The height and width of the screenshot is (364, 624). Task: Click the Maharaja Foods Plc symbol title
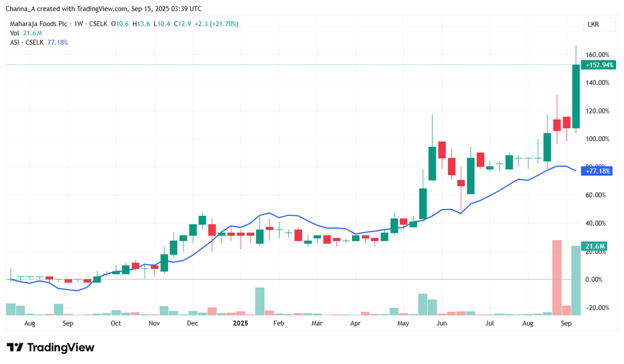[39, 24]
